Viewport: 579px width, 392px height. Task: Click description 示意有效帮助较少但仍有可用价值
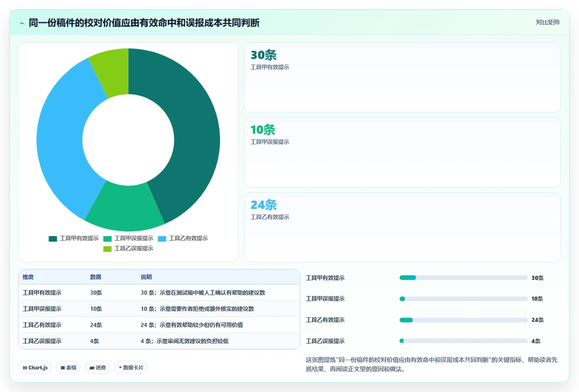click(192, 325)
